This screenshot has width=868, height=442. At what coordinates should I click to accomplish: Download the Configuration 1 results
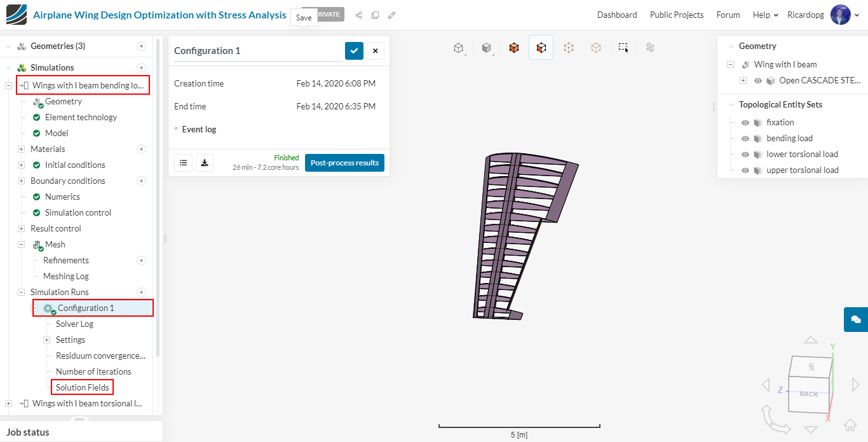pos(205,163)
